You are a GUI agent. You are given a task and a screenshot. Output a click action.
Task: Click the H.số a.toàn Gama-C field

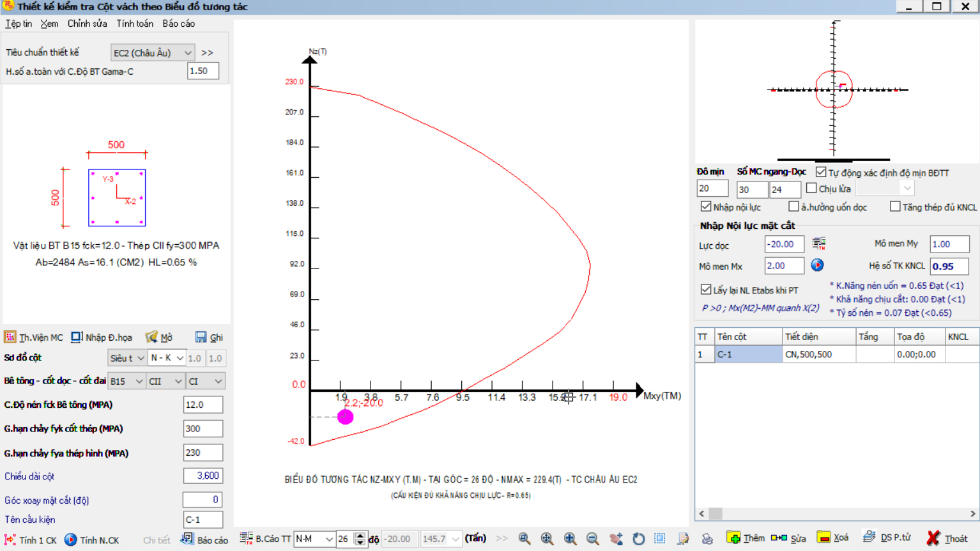point(203,71)
